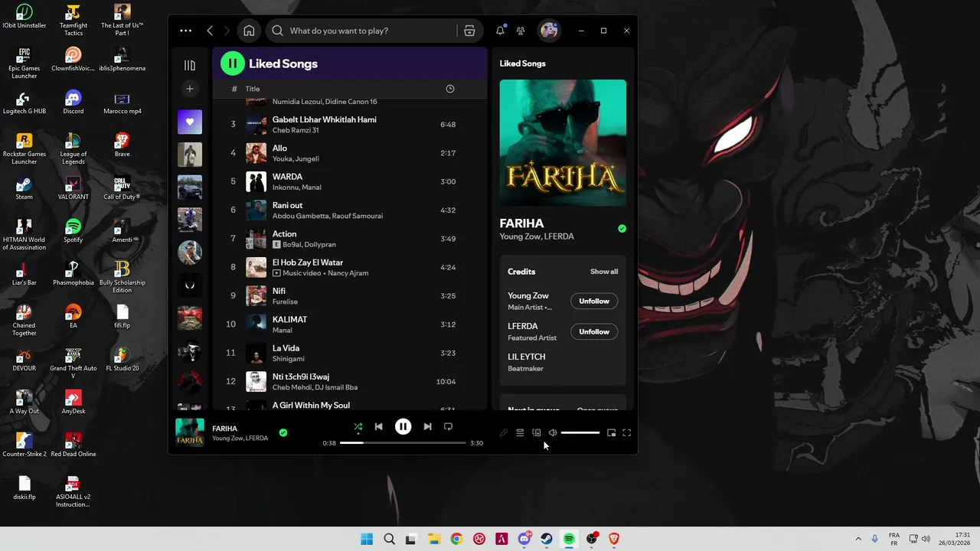Open the Discord desktop shortcut
980x551 pixels.
pyautogui.click(x=73, y=102)
